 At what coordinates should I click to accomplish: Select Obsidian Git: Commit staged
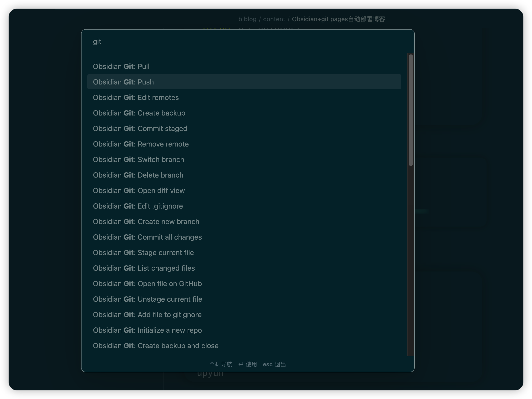140,129
